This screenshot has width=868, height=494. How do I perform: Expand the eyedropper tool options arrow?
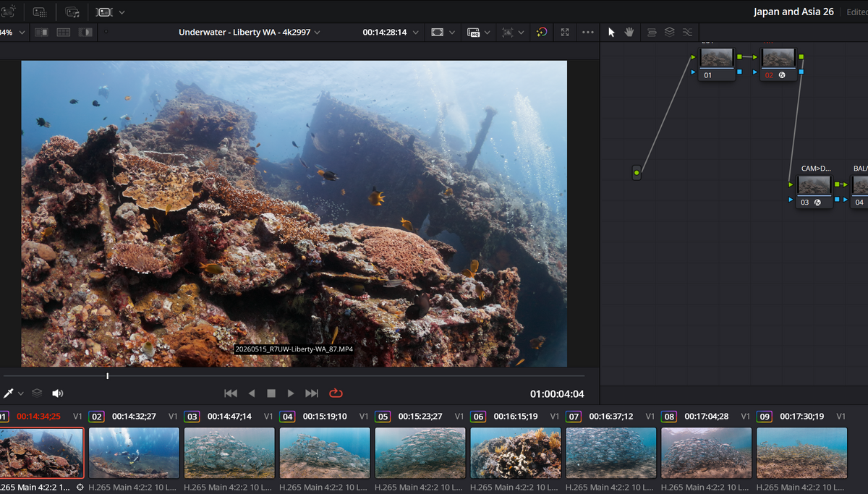coord(21,393)
